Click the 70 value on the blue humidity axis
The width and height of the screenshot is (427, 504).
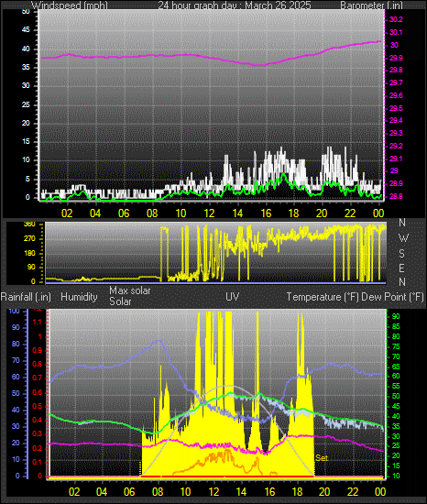pos(16,360)
